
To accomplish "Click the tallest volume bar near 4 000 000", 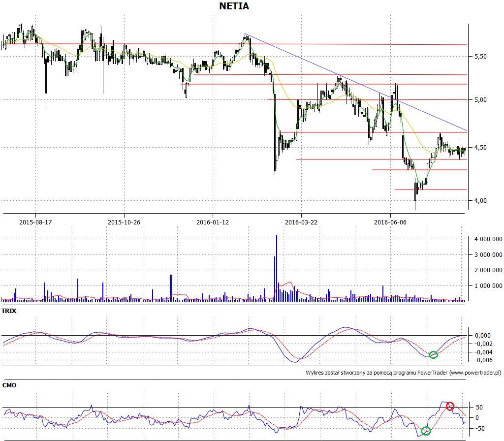I will point(277,268).
